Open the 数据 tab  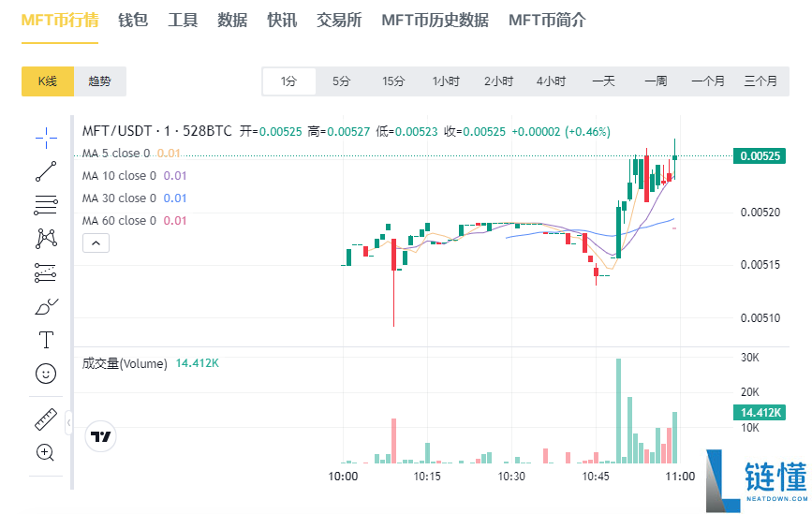232,21
